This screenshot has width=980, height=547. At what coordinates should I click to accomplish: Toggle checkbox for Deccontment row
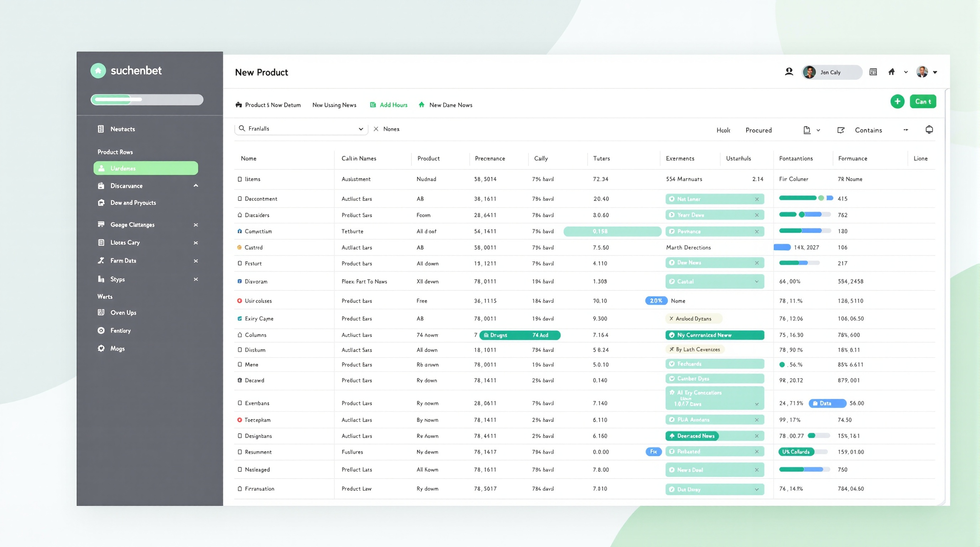click(240, 199)
